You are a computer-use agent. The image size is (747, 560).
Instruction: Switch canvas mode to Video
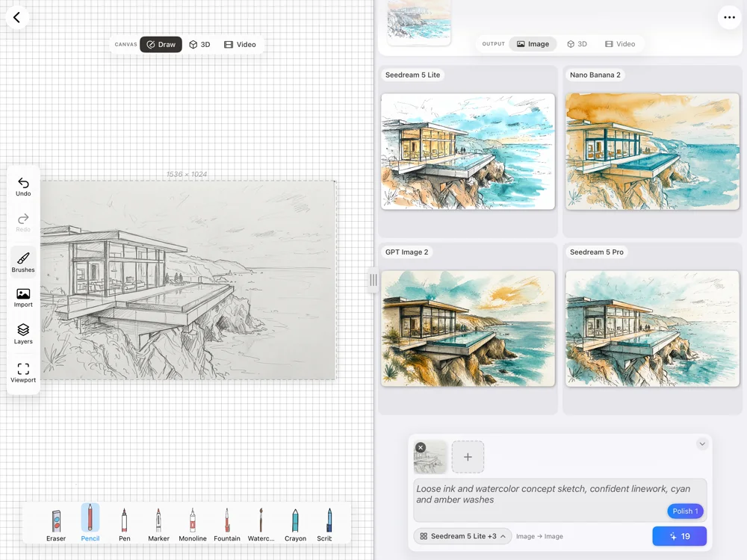(240, 44)
